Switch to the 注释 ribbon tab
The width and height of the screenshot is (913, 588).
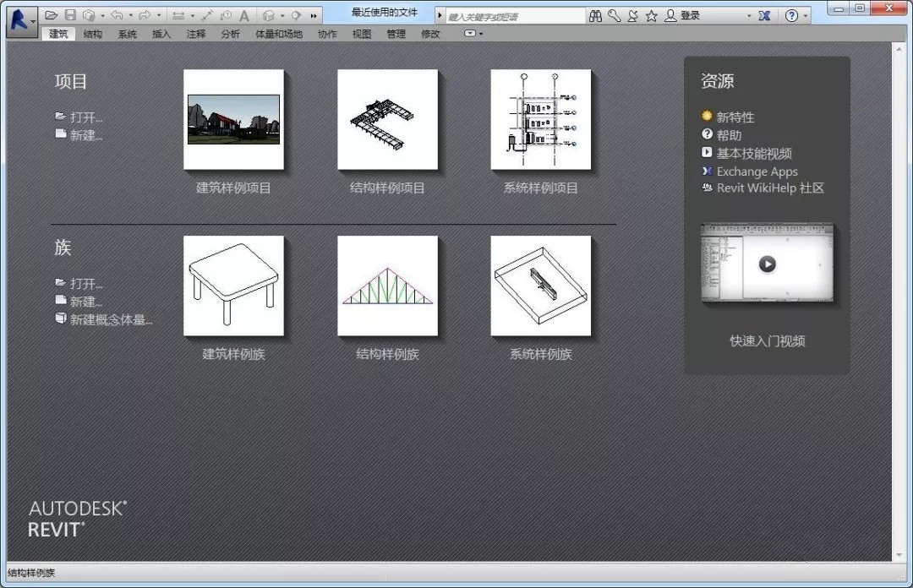pyautogui.click(x=196, y=35)
